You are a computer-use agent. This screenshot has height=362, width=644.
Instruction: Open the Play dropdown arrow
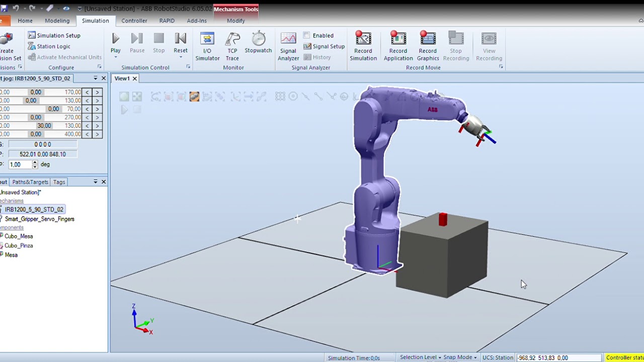[115, 57]
